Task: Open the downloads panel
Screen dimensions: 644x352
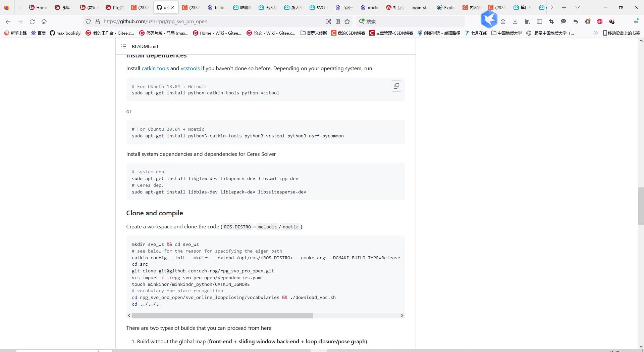Action: [515, 21]
